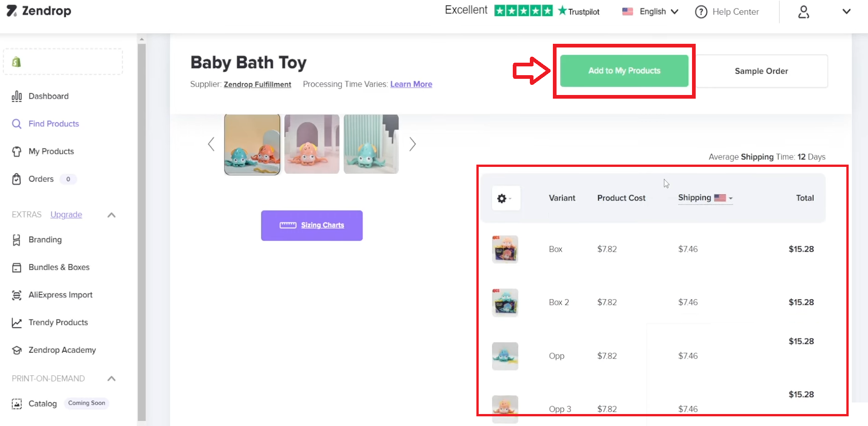Collapse the EXTRAS section
Viewport: 868px width, 426px height.
pyautogui.click(x=111, y=215)
